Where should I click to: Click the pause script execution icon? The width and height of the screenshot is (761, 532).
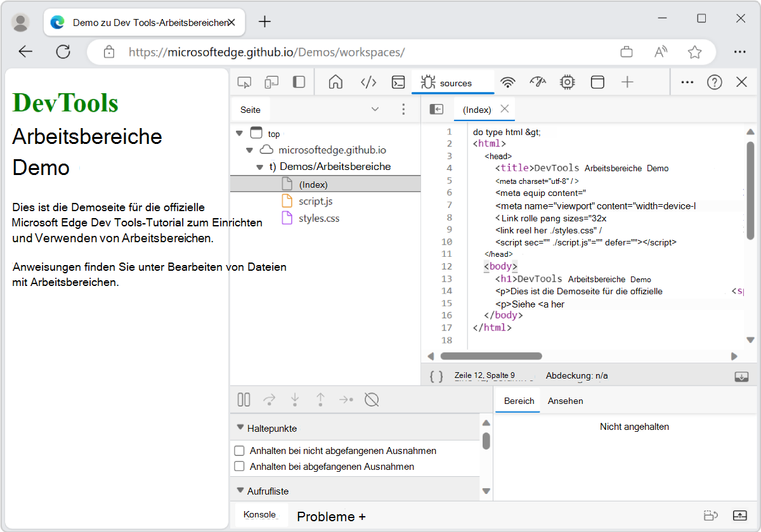pyautogui.click(x=244, y=399)
